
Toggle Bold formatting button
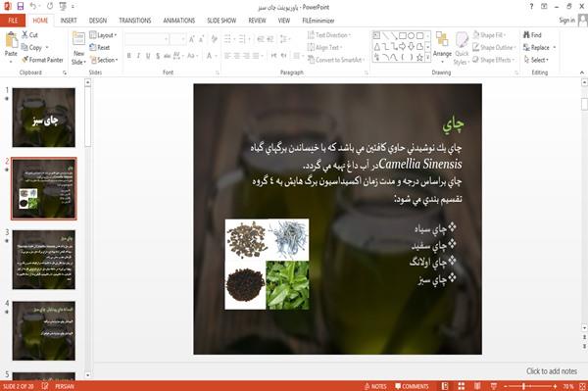coord(128,56)
